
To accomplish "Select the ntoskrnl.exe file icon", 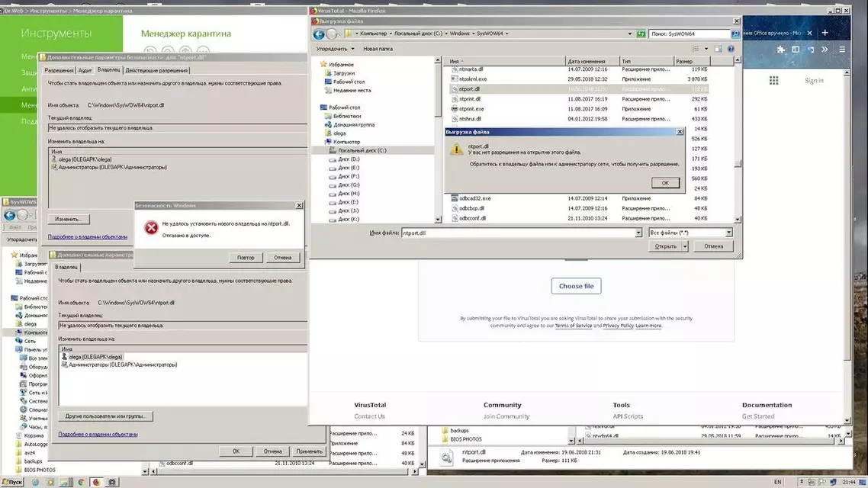I will click(x=455, y=79).
